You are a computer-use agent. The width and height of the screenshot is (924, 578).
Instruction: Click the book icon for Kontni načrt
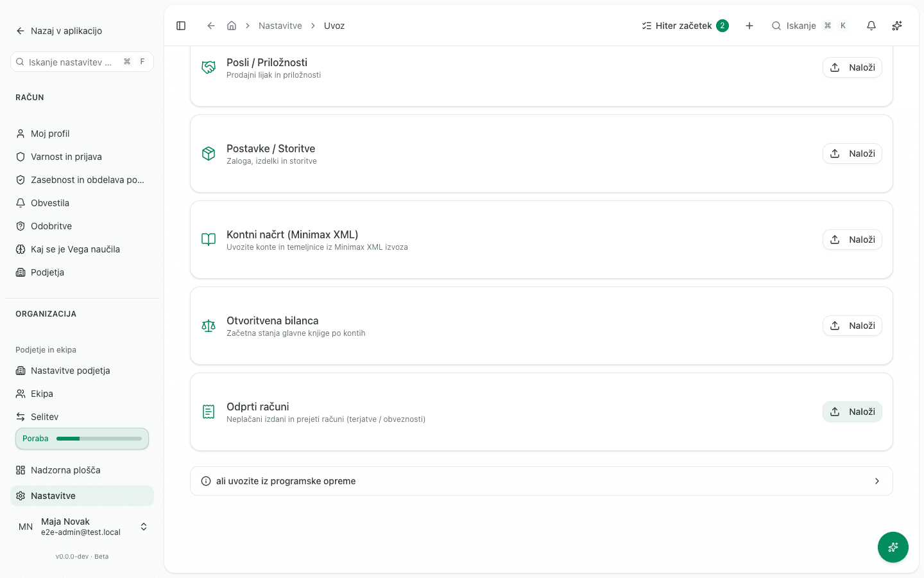pos(209,240)
